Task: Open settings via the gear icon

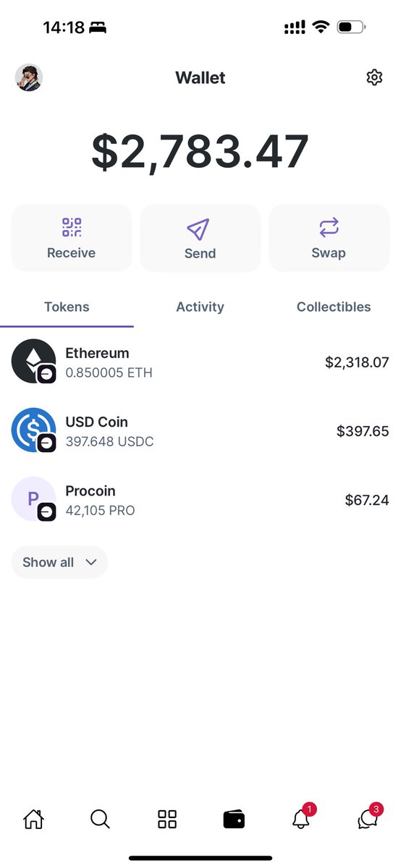Action: pyautogui.click(x=374, y=77)
